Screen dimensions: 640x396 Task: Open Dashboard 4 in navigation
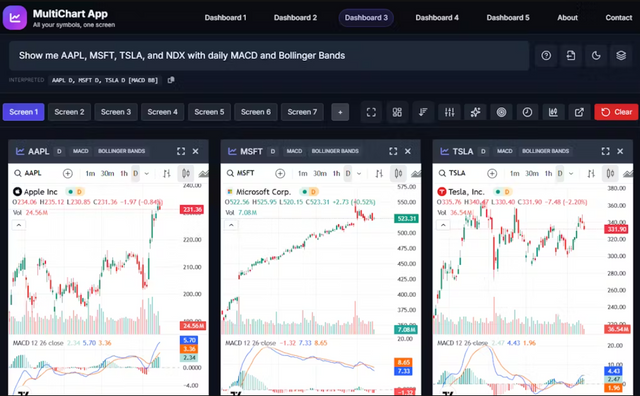point(437,18)
